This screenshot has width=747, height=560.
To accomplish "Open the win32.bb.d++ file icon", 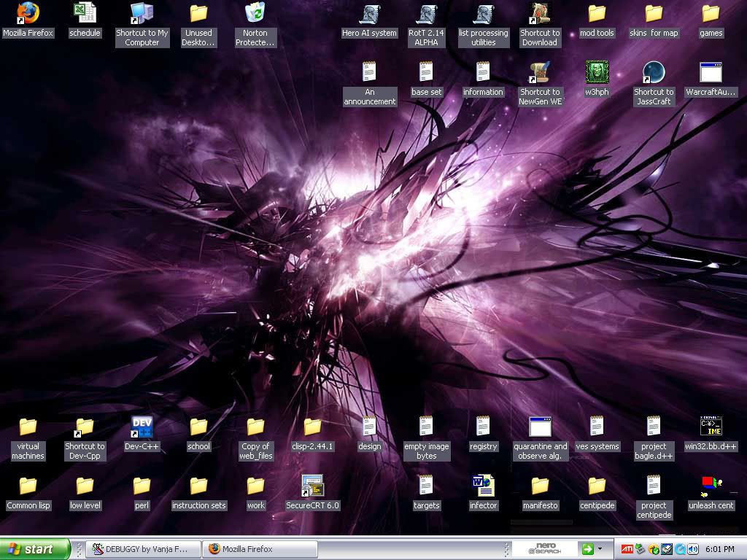I will [x=711, y=427].
